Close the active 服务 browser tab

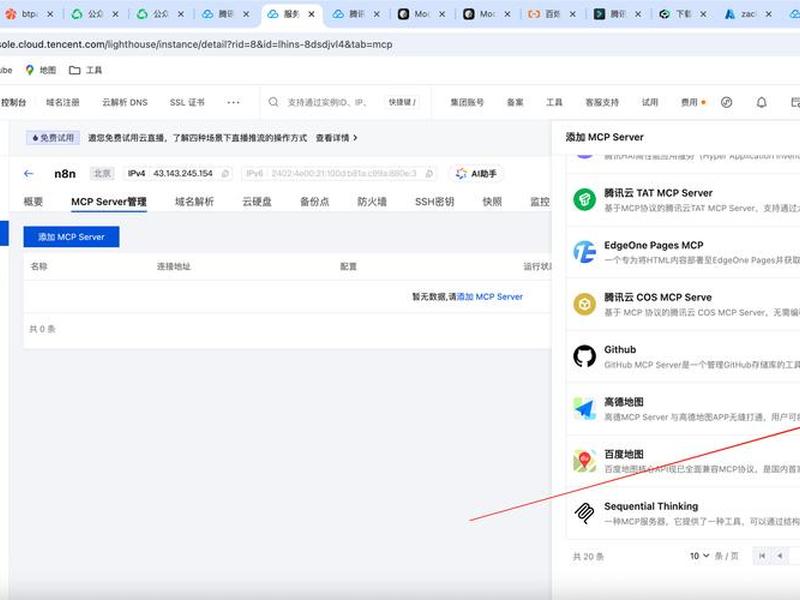click(x=311, y=14)
